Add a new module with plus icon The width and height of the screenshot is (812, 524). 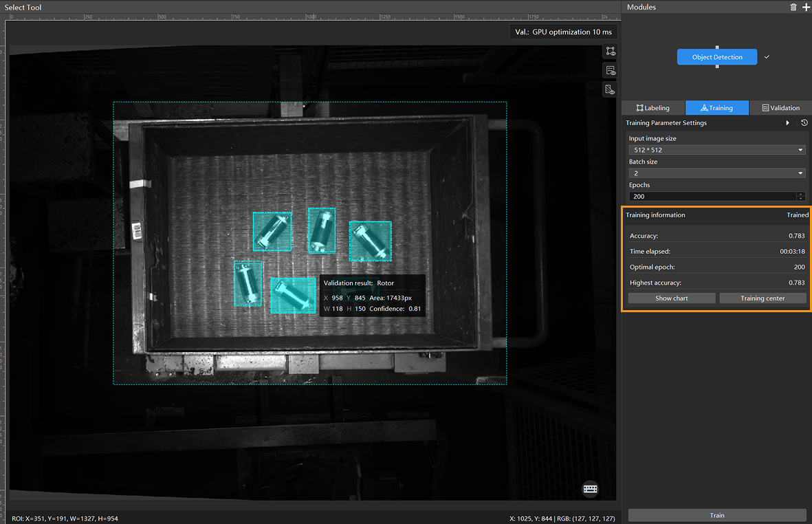[806, 8]
